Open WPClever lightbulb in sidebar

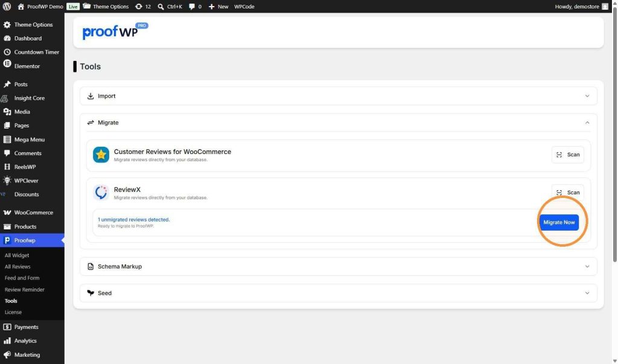(x=7, y=180)
